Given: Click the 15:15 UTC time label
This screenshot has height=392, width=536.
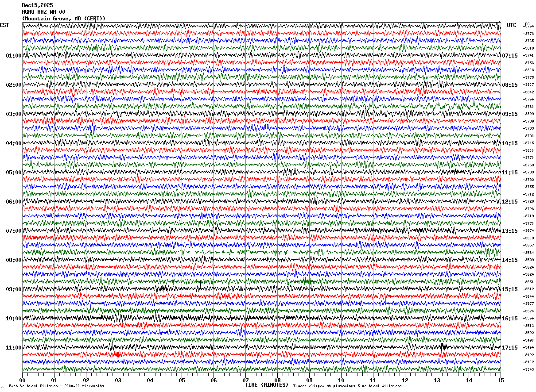Looking at the screenshot, I should 510,289.
